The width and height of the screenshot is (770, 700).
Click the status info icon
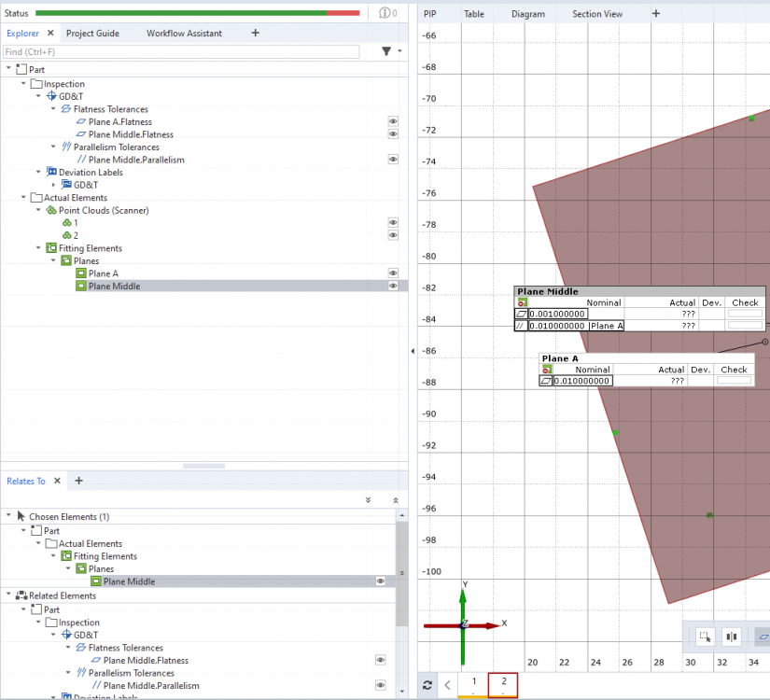(x=385, y=13)
